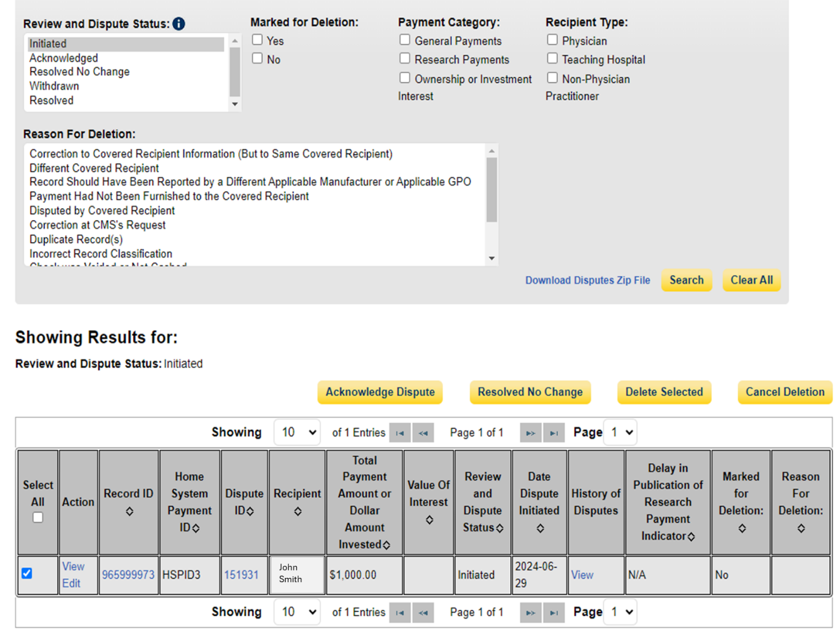The width and height of the screenshot is (840, 644).
Task: Click the Acknowledge Dispute button
Action: pyautogui.click(x=380, y=392)
